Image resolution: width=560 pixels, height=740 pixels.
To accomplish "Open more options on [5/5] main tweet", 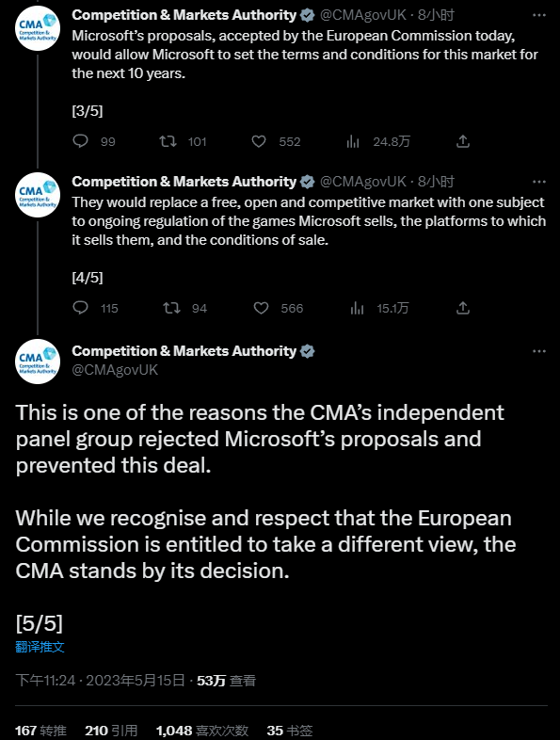I will [538, 351].
